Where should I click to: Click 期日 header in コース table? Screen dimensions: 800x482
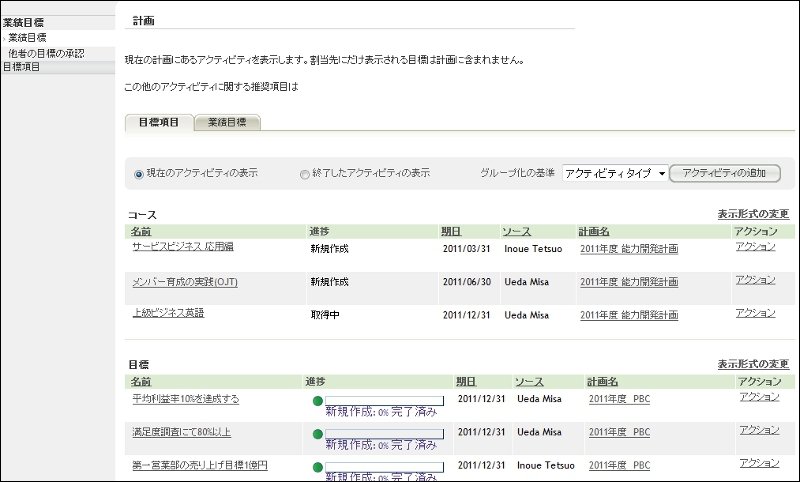[451, 232]
